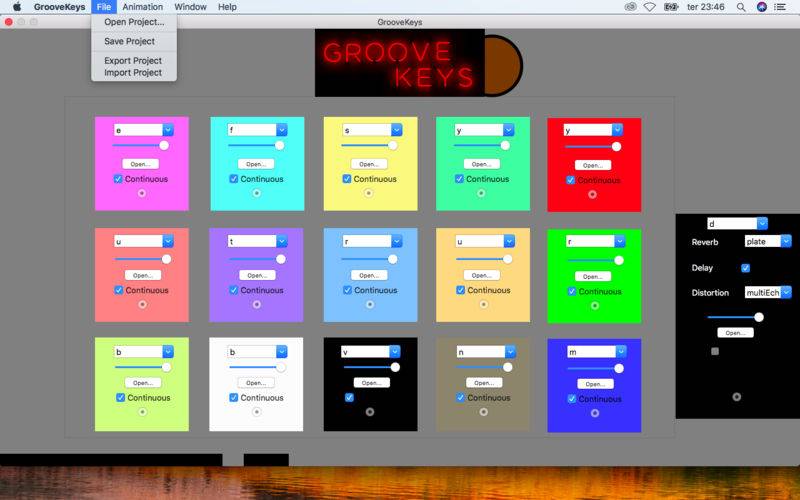The width and height of the screenshot is (800, 500).
Task: Disable Continuous in white pad
Action: pos(234,397)
